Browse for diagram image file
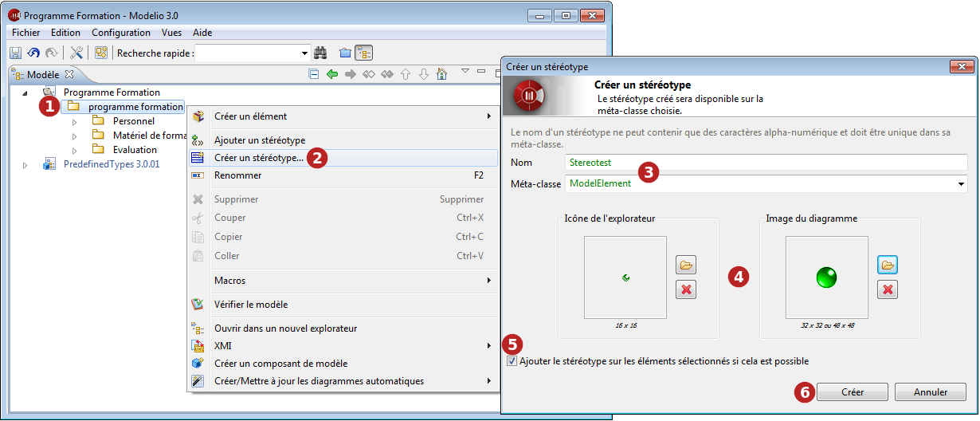 (x=888, y=265)
